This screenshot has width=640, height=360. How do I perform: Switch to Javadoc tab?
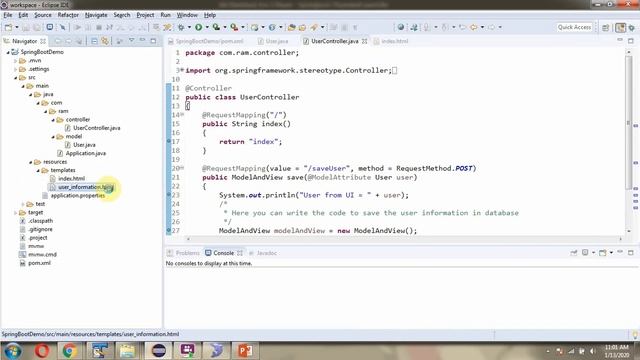[x=263, y=253]
